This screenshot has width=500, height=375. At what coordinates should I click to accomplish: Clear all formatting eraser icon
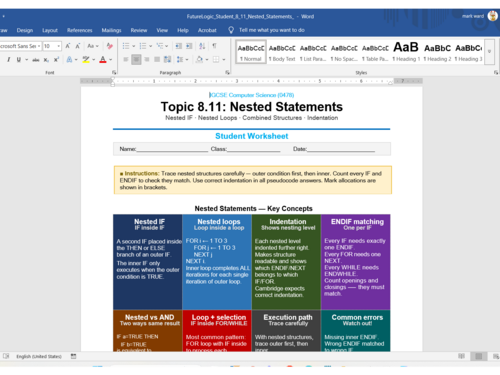click(x=109, y=46)
